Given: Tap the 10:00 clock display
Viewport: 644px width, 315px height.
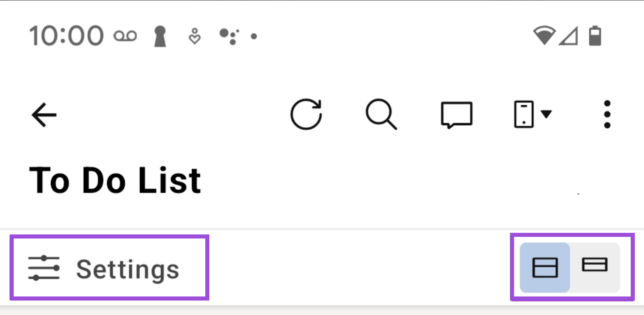Looking at the screenshot, I should click(66, 35).
